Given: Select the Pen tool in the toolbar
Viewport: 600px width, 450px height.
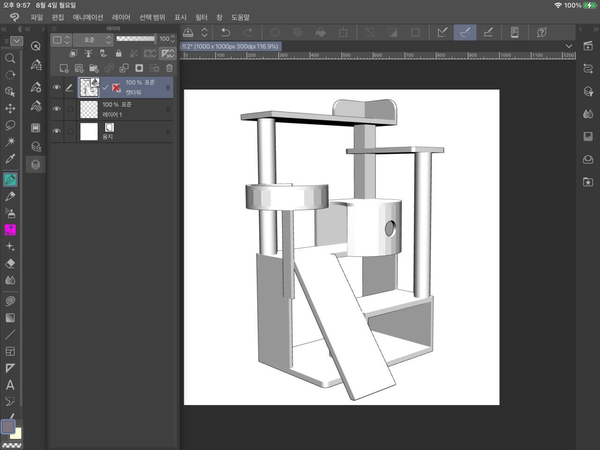Looking at the screenshot, I should 10,179.
